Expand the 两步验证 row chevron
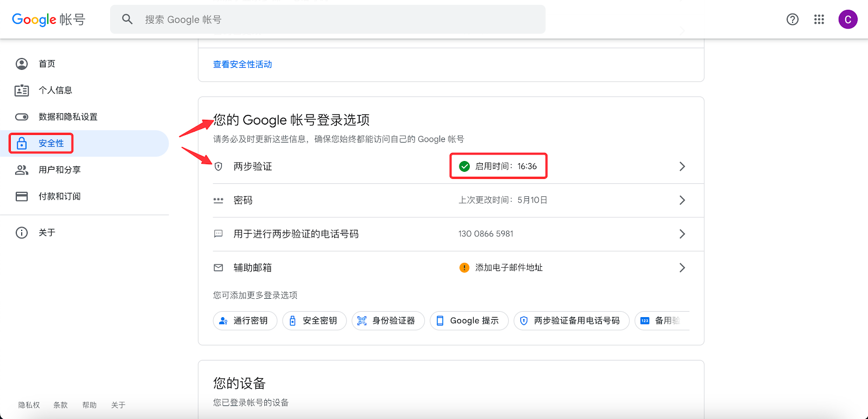Screen dimensions: 868x419 coord(682,166)
